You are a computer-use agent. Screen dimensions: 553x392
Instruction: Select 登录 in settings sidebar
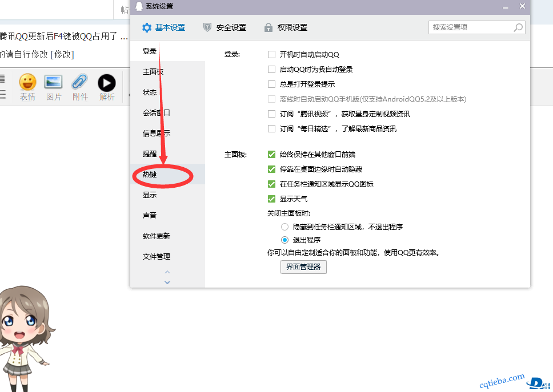(167, 51)
